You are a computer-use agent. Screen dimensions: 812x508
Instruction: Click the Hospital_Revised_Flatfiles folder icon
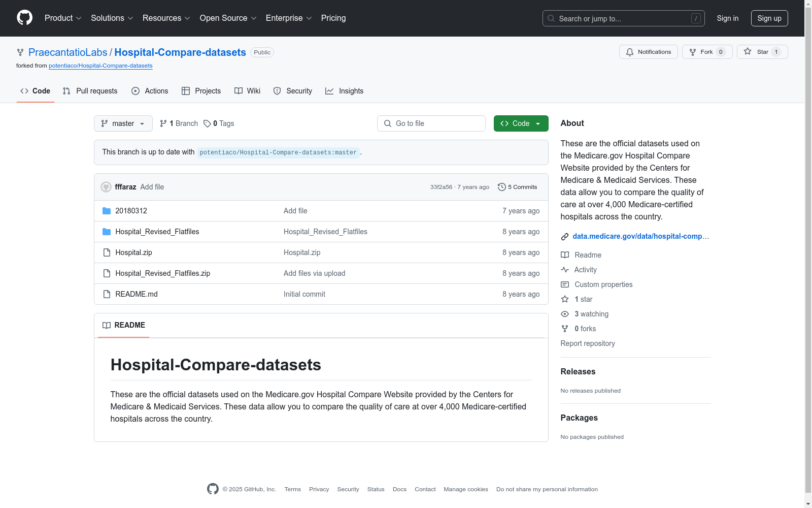[107, 232]
